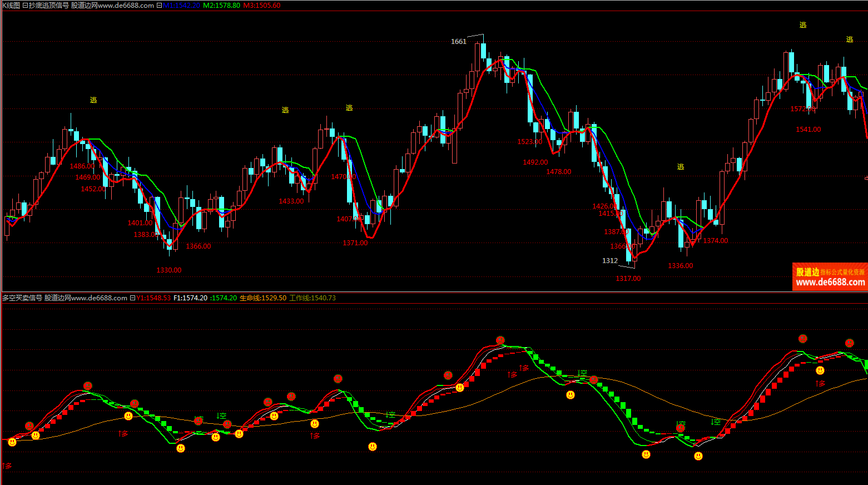Select the 多空买卖信号 panel title
The height and width of the screenshot is (485, 868).
tap(22, 298)
